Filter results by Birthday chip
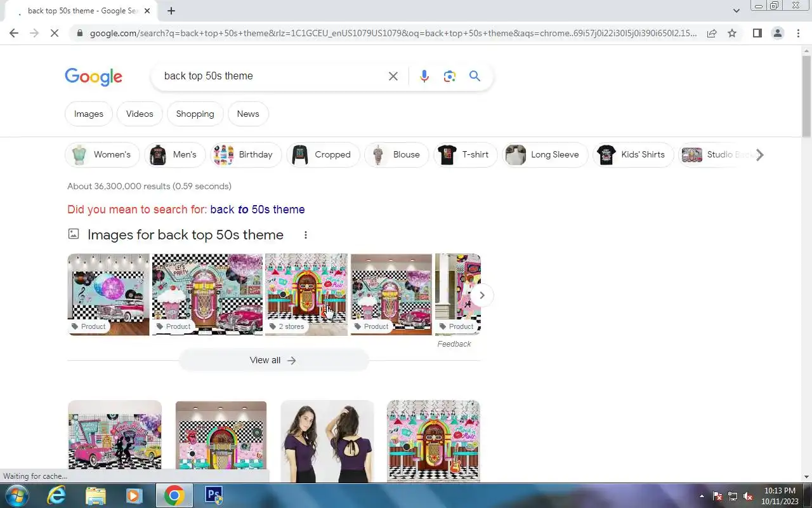 [x=246, y=154]
